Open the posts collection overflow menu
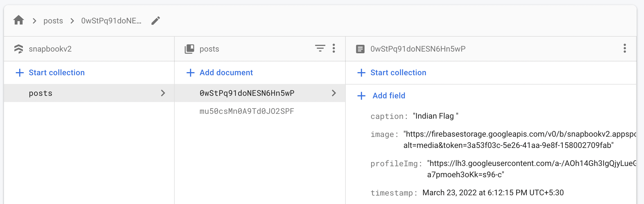Screen dimensions: 644x204 334,48
